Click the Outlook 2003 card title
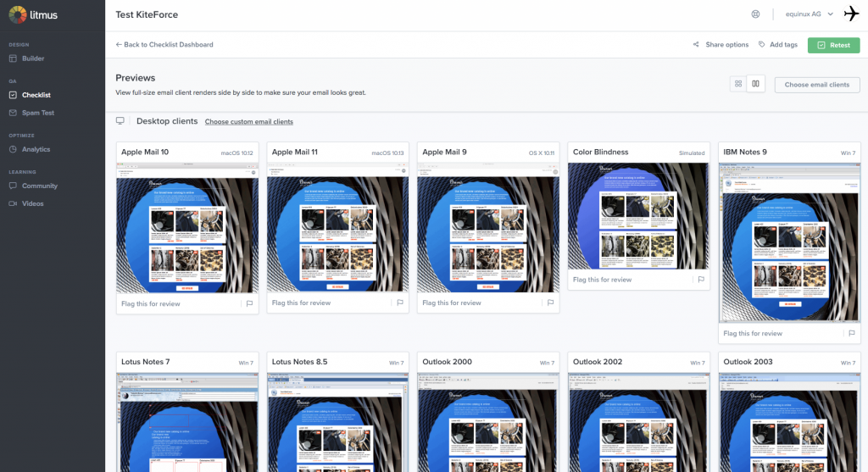 (748, 362)
